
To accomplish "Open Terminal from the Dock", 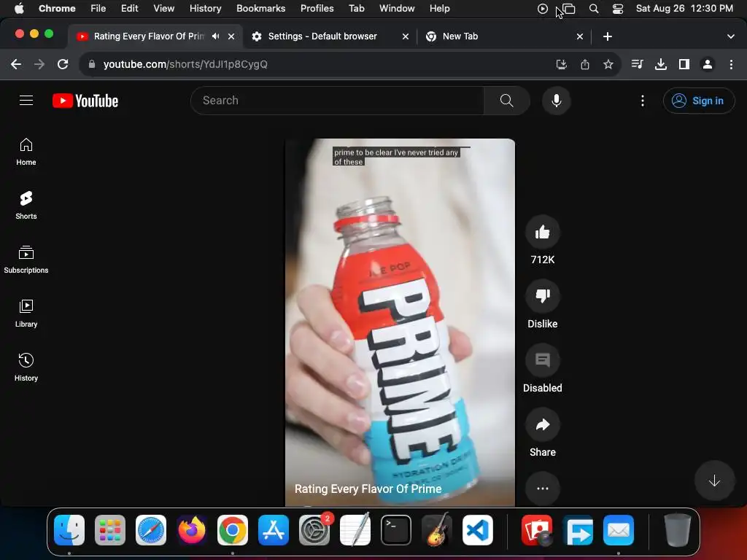I will (x=396, y=530).
